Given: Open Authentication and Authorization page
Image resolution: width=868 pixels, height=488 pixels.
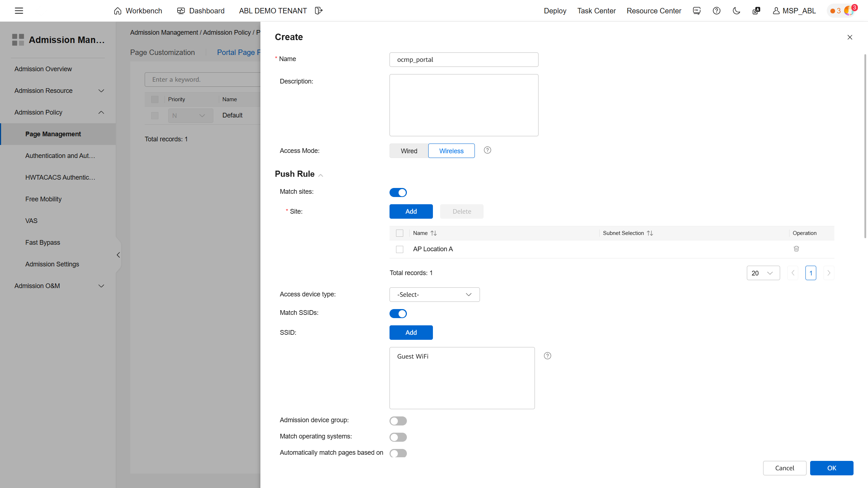Looking at the screenshot, I should (x=60, y=155).
